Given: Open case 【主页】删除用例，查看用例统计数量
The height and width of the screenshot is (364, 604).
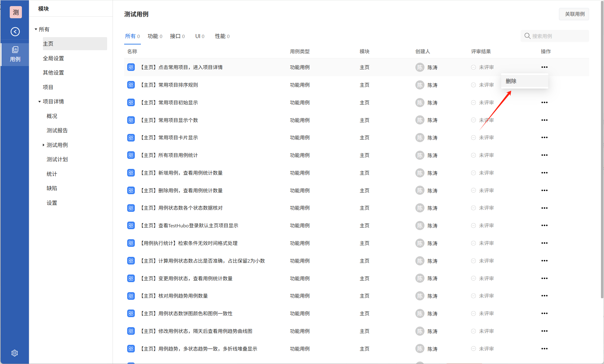Looking at the screenshot, I should (x=181, y=191).
